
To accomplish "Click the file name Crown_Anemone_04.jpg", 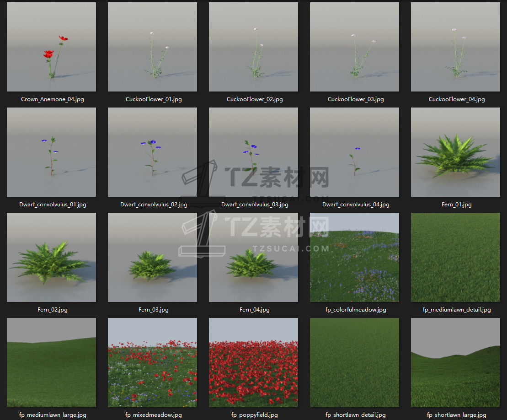I will click(53, 99).
